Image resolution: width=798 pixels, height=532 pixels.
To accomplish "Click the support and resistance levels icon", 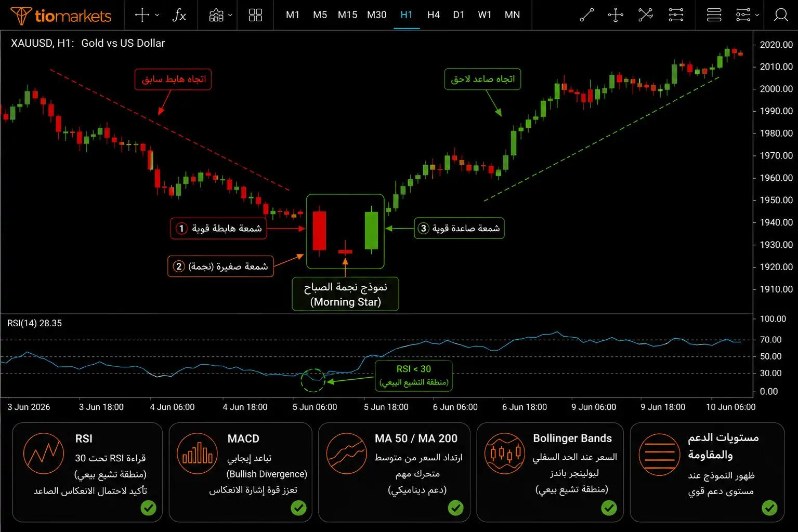I will pos(659,455).
